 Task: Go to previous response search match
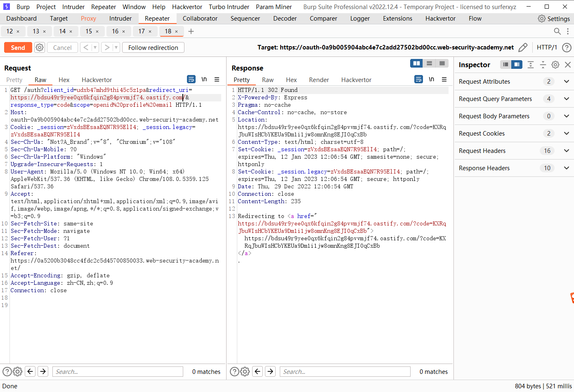pos(257,371)
